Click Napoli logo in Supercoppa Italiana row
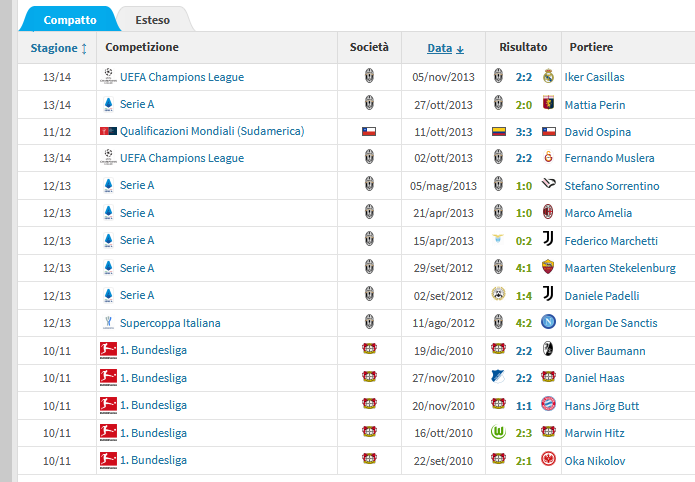Image resolution: width=695 pixels, height=482 pixels. click(x=549, y=321)
